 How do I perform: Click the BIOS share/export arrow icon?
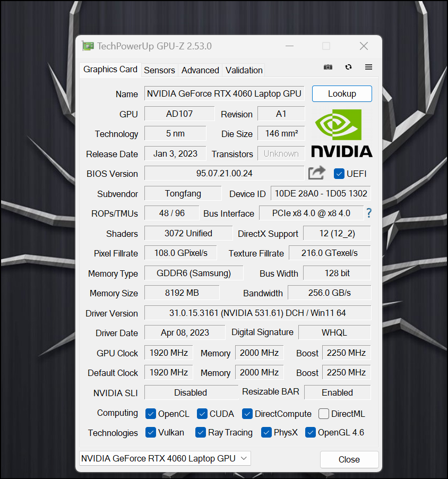click(317, 173)
